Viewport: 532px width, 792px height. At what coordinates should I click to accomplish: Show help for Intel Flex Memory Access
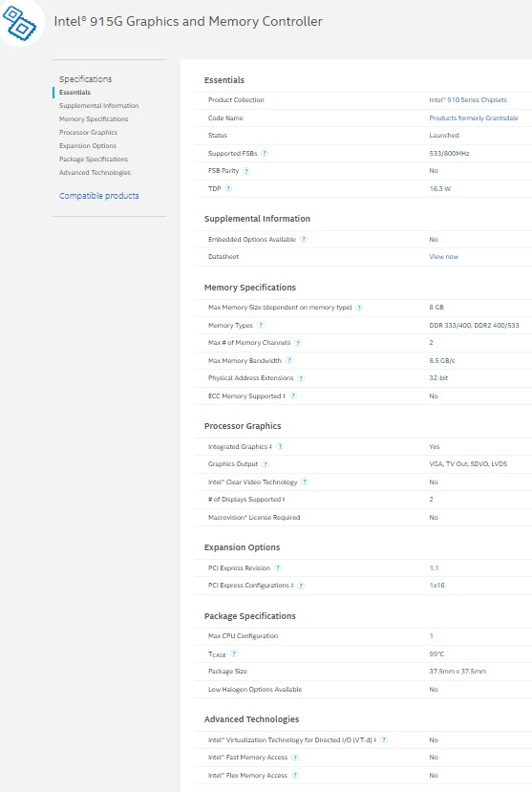295,775
